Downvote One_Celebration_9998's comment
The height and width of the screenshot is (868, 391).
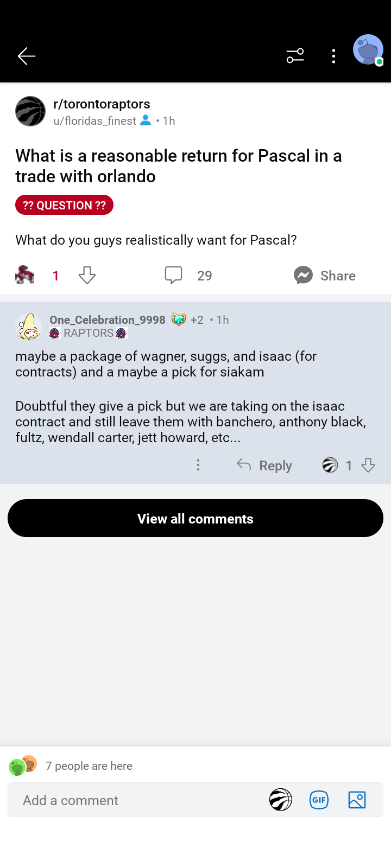pyautogui.click(x=368, y=465)
